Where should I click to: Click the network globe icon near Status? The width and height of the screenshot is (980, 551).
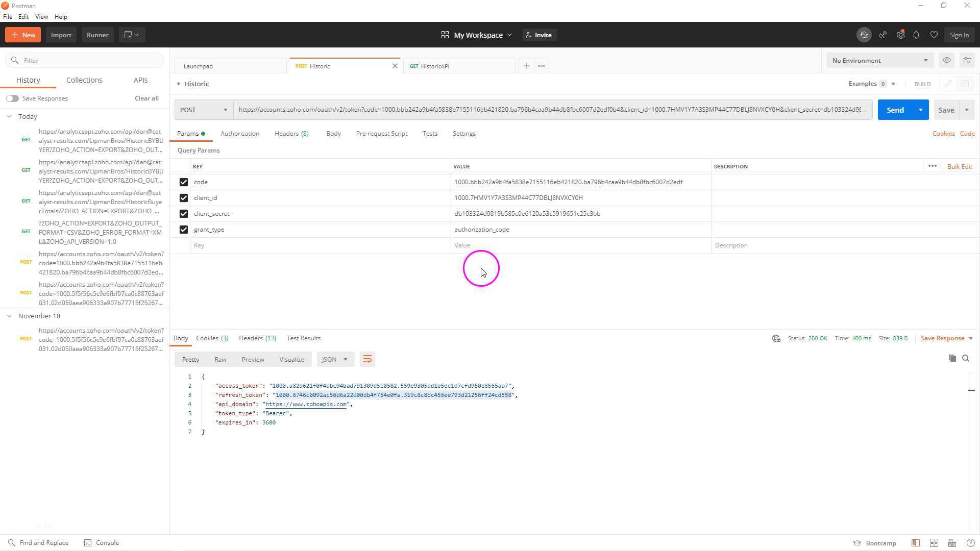click(776, 338)
